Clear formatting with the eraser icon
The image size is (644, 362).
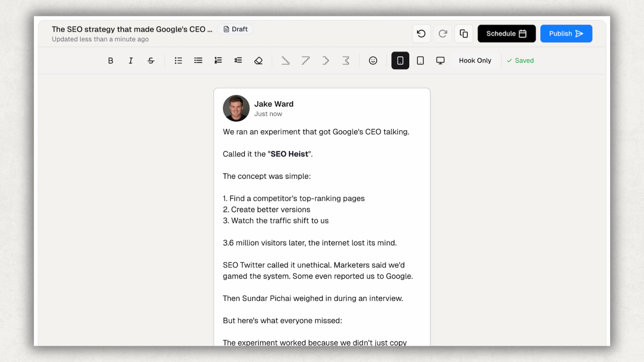tap(258, 61)
